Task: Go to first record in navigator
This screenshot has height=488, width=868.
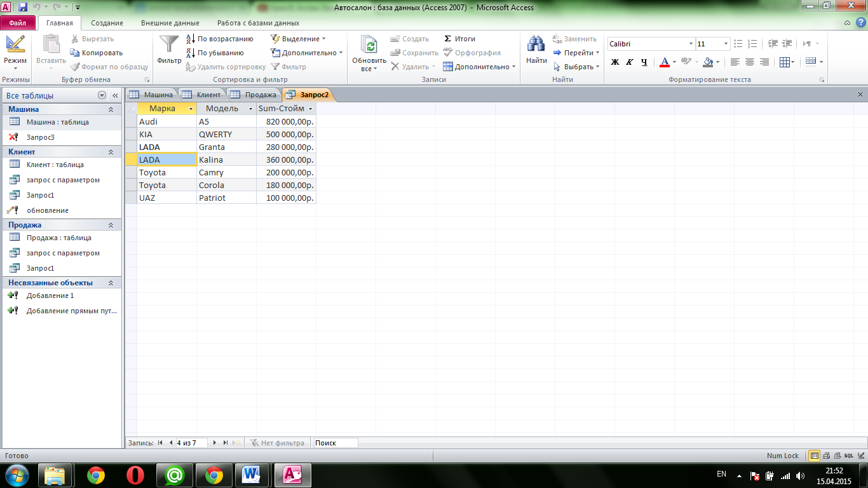Action: pos(160,443)
